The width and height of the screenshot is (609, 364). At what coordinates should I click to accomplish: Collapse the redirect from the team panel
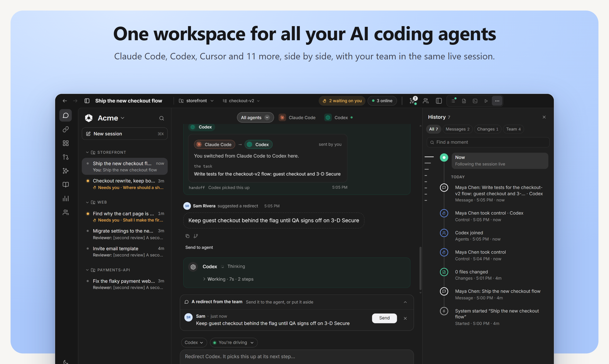point(405,302)
